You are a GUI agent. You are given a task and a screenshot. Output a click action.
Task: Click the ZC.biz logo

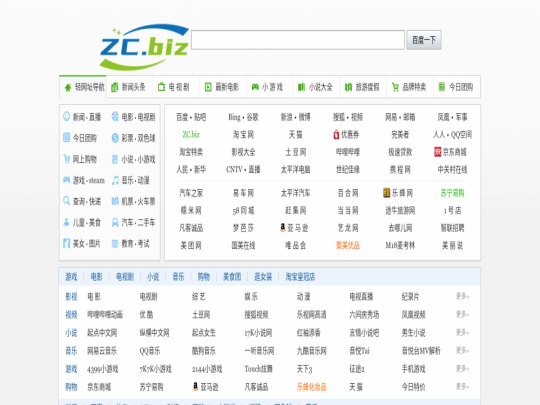coord(144,46)
